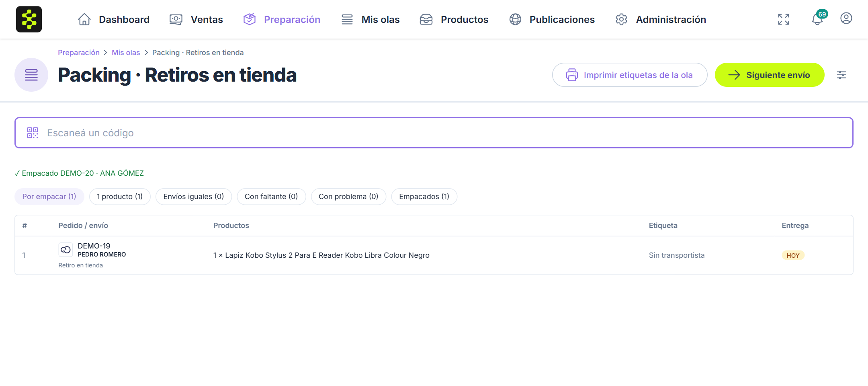Follow the Preparación breadcrumb link

coord(79,53)
